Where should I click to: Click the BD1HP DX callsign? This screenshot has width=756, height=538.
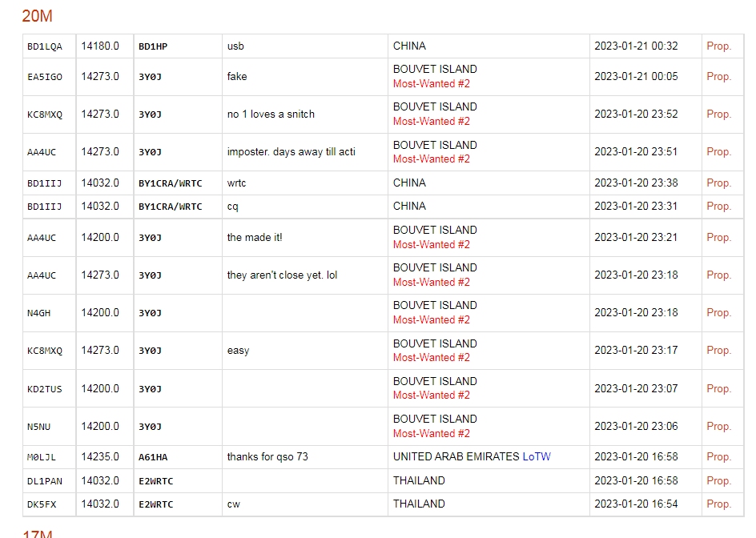153,46
